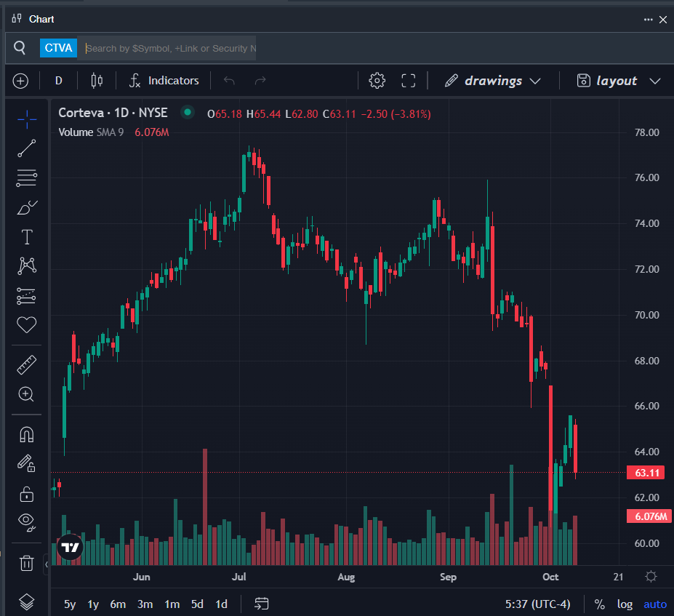Click the symbol search input field
674x616 pixels.
point(170,48)
